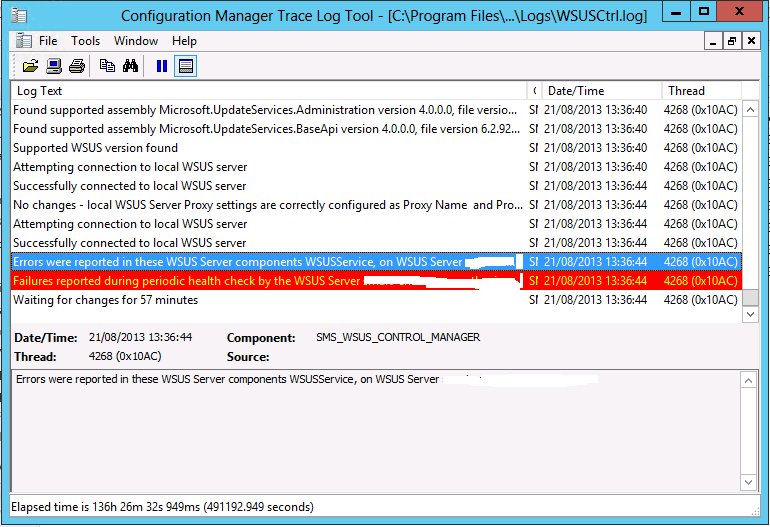The height and width of the screenshot is (527, 770).
Task: Open Find with the binoculars icon
Action: point(131,66)
